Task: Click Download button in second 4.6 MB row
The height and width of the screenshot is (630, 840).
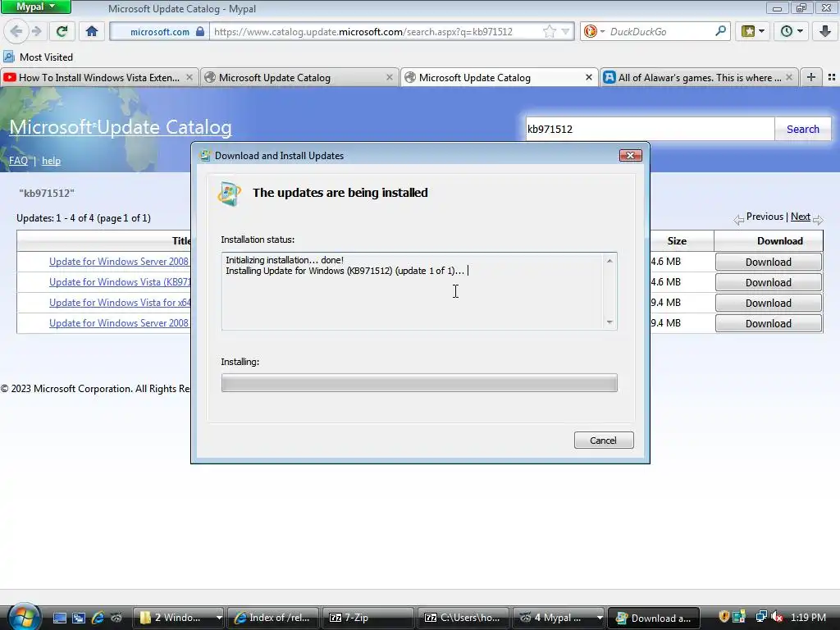Action: point(768,282)
